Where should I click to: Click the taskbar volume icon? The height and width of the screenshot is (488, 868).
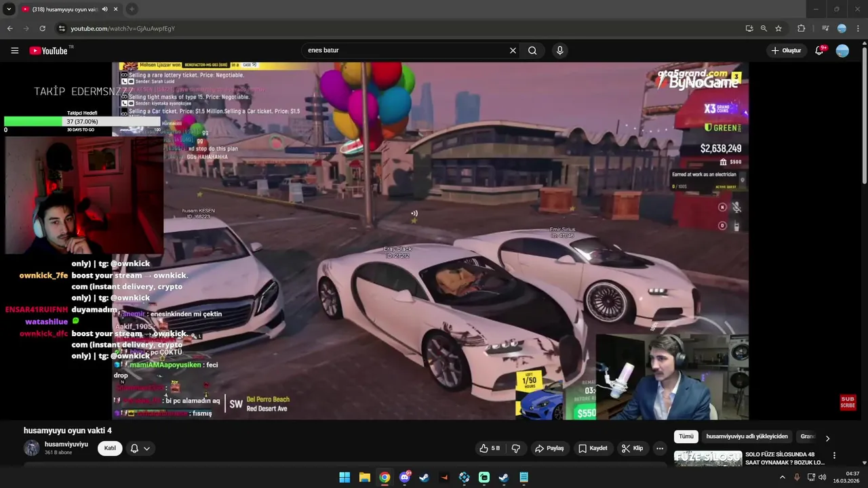tap(822, 477)
